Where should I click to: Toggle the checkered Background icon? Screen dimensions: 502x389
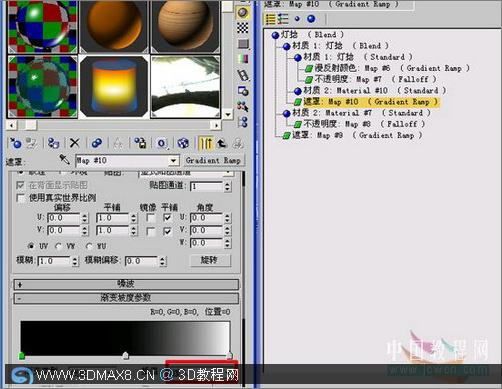pyautogui.click(x=243, y=28)
